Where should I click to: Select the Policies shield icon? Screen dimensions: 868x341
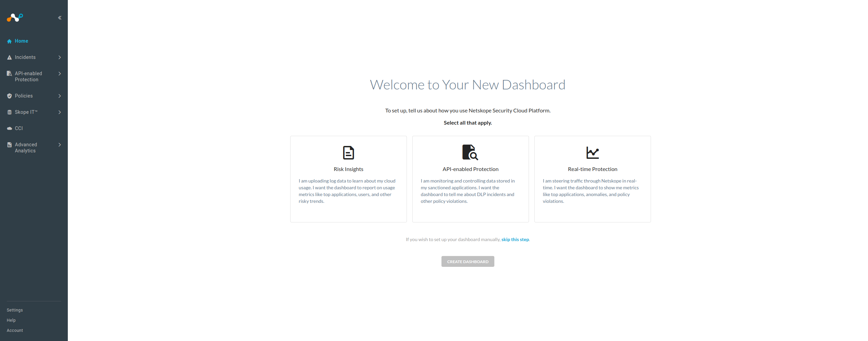[9, 96]
